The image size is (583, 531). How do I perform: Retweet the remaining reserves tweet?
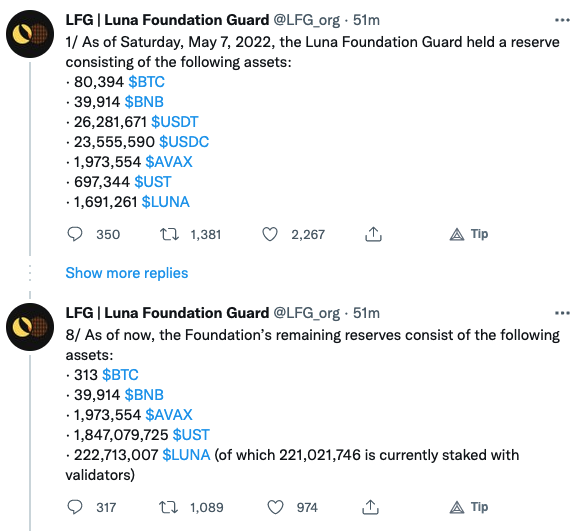168,507
